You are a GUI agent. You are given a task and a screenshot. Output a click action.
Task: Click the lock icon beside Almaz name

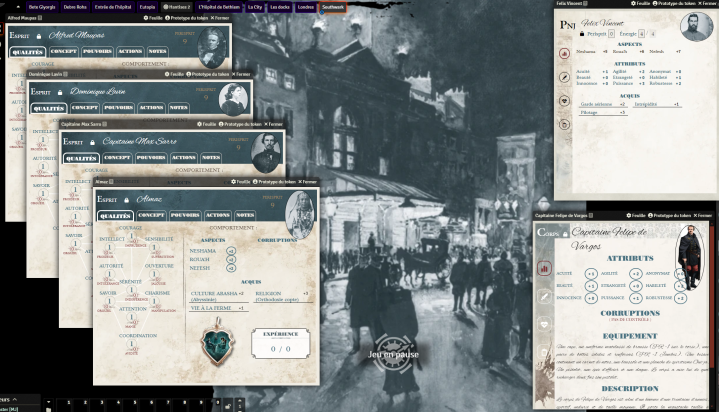tap(128, 200)
